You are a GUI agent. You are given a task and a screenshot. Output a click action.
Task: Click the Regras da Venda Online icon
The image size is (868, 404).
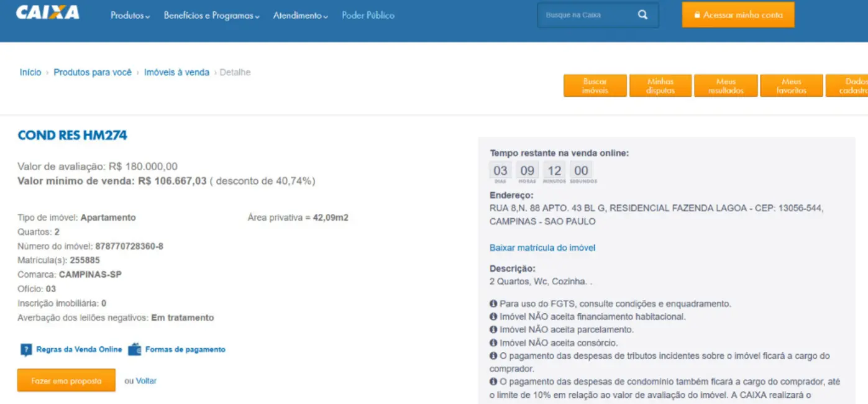click(x=26, y=350)
